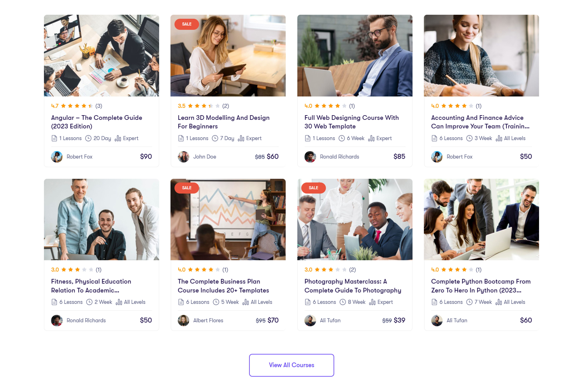This screenshot has width=583, height=392.
Task: Click star rating on Angular course
Action: (x=77, y=106)
